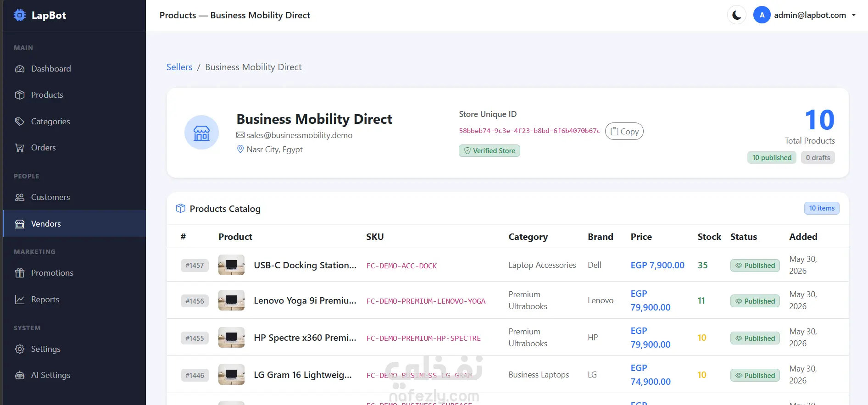
Task: Click the Promotions gift icon
Action: coord(20,273)
